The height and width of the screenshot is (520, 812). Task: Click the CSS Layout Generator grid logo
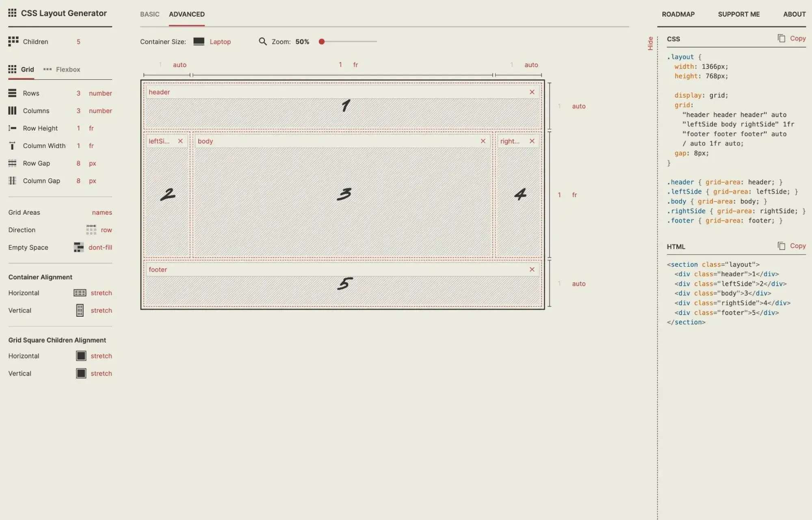coord(12,13)
